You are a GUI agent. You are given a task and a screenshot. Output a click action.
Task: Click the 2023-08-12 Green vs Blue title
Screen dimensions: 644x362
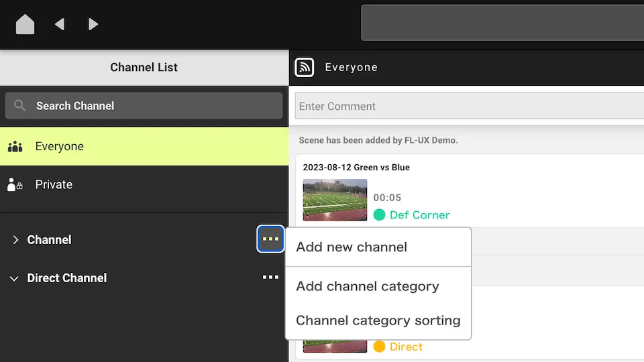click(x=356, y=168)
